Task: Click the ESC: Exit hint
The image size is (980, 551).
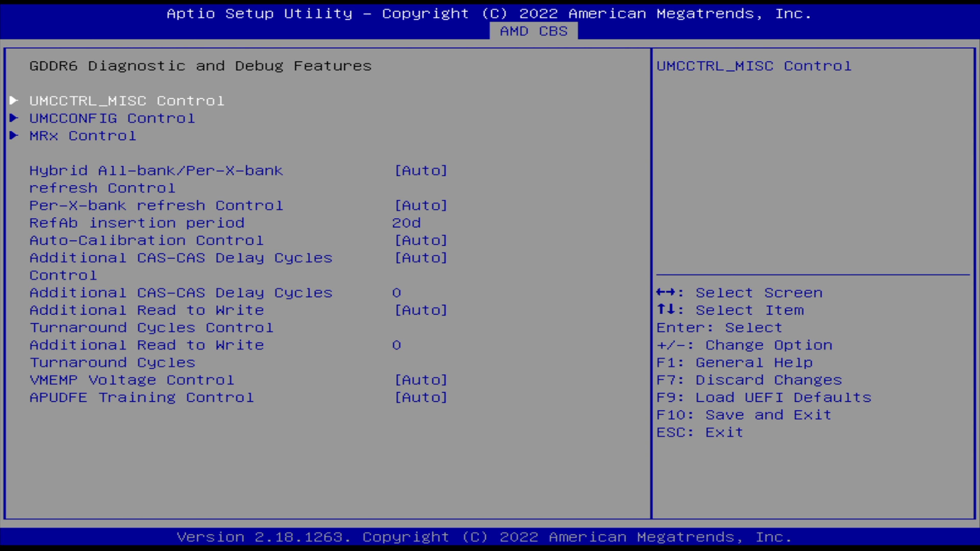Action: 700,433
